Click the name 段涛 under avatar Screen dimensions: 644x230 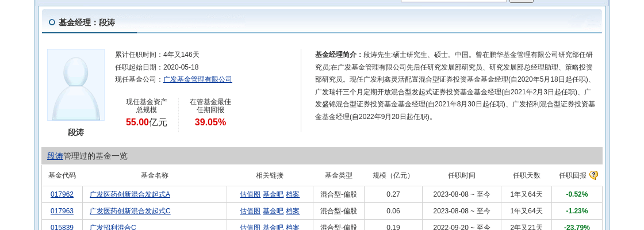point(76,133)
